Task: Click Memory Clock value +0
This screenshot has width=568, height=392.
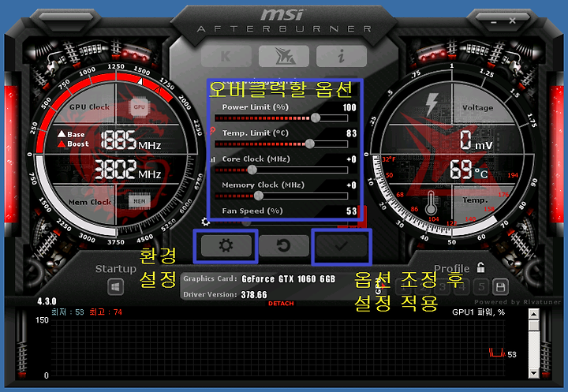Action: click(x=351, y=185)
